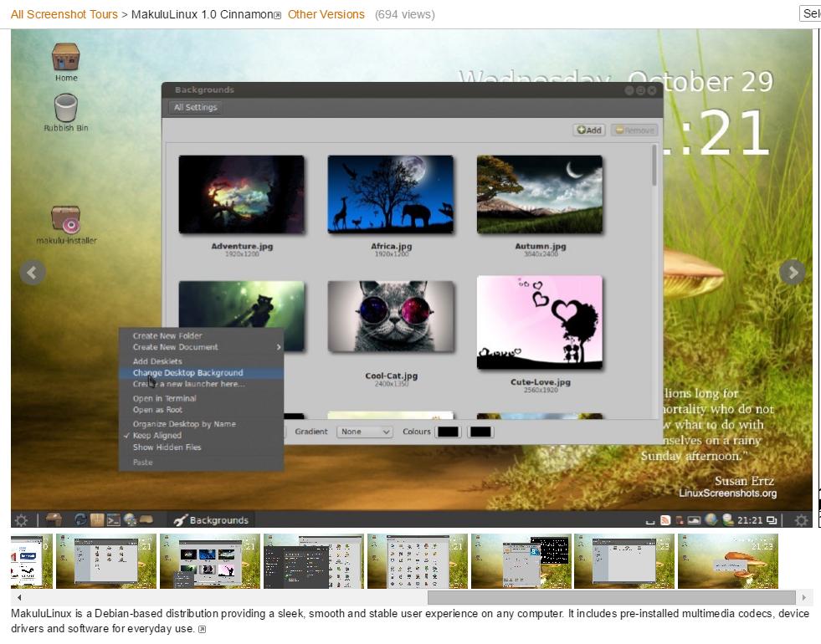Open the last mushroom thumbnail in strip
The height and width of the screenshot is (644, 821).
(728, 561)
